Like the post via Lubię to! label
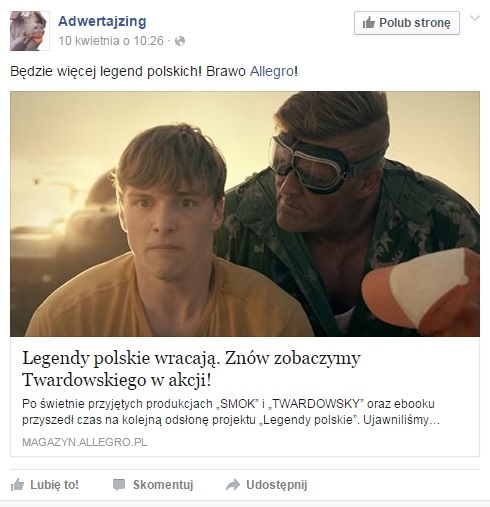Viewport: 490px width, 507px height. (54, 485)
